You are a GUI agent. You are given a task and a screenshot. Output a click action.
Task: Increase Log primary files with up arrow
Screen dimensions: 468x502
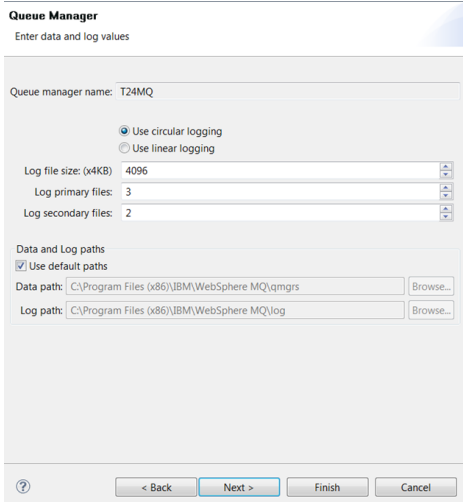tap(446, 188)
